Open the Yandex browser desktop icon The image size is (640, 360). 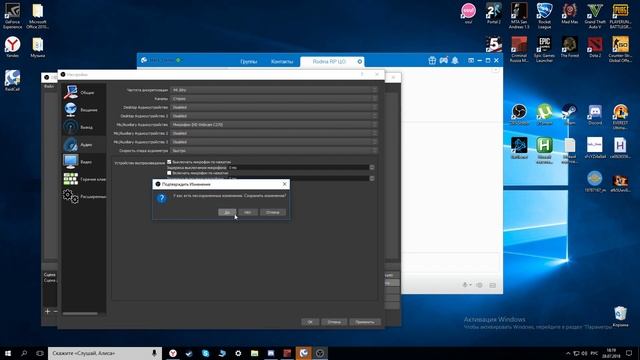[13, 47]
